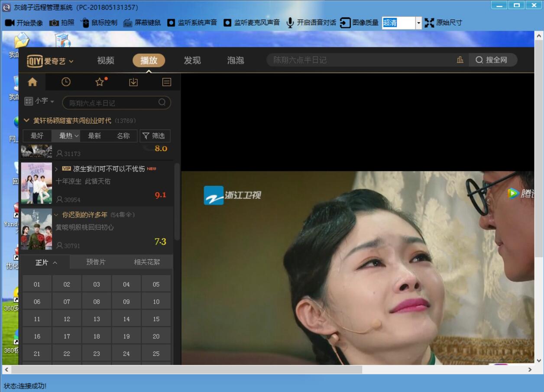Play episode 25

pos(156,353)
